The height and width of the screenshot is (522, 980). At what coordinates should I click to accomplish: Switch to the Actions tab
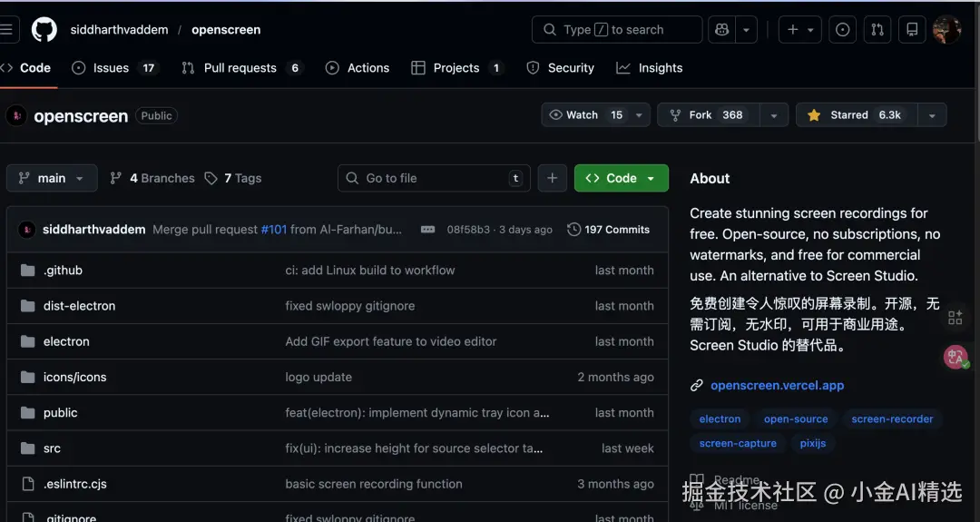(358, 67)
